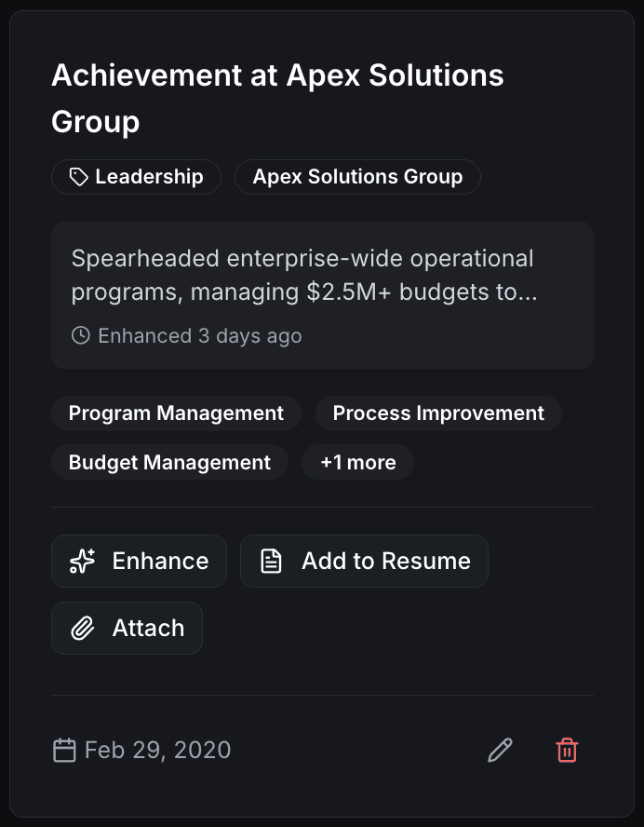Click the Budget Management skill chip
This screenshot has height=827, width=644.
click(169, 462)
